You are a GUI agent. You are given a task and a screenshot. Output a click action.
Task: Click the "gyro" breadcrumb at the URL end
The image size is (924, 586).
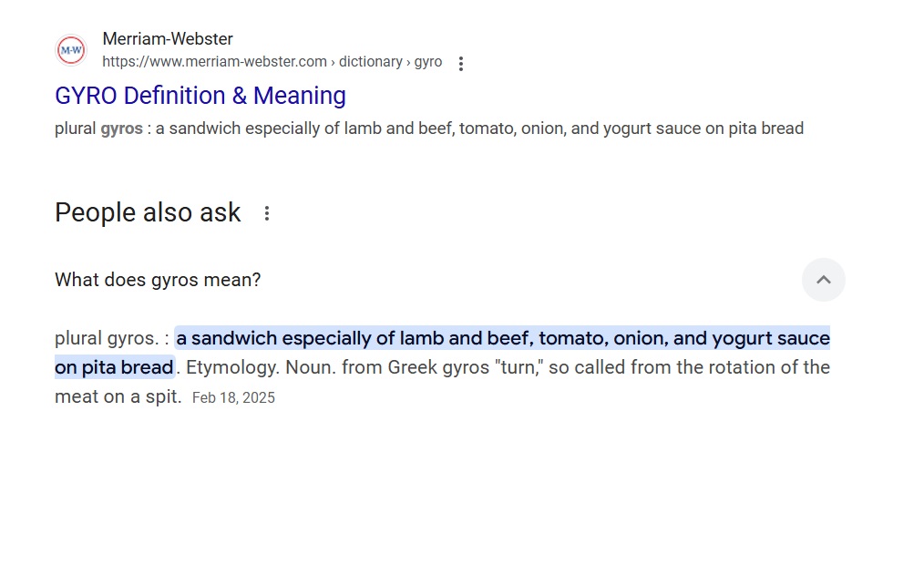pyautogui.click(x=428, y=62)
